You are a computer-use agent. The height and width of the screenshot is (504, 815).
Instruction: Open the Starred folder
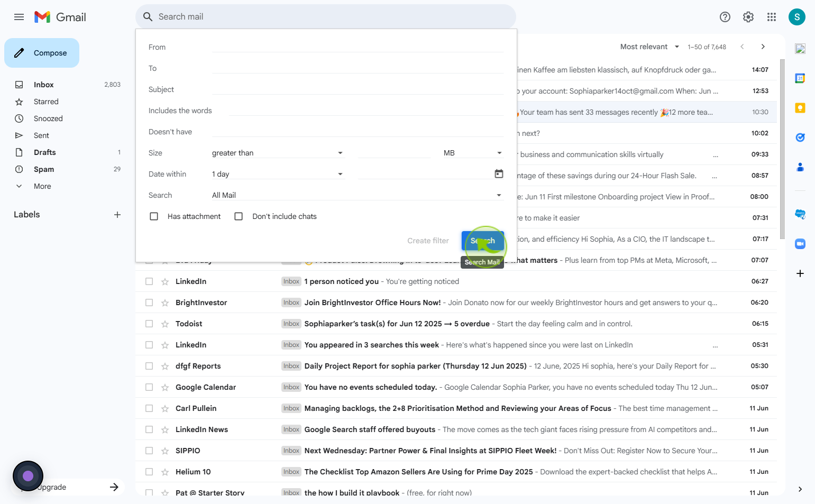tap(46, 102)
